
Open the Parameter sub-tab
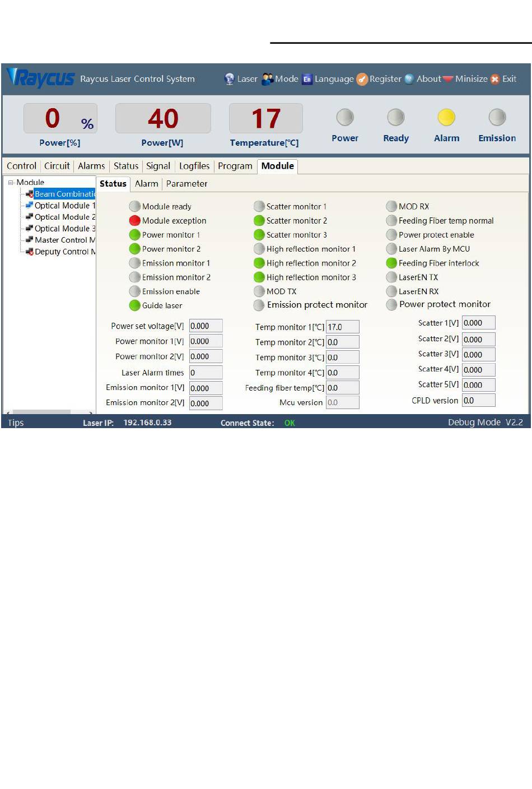point(186,184)
